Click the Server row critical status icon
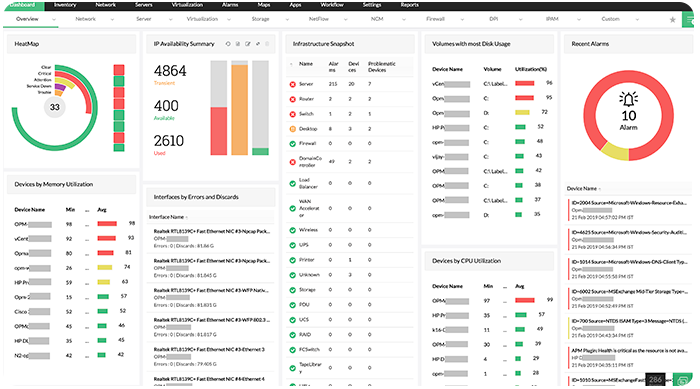Screen dimensions: 700x389 pos(292,84)
